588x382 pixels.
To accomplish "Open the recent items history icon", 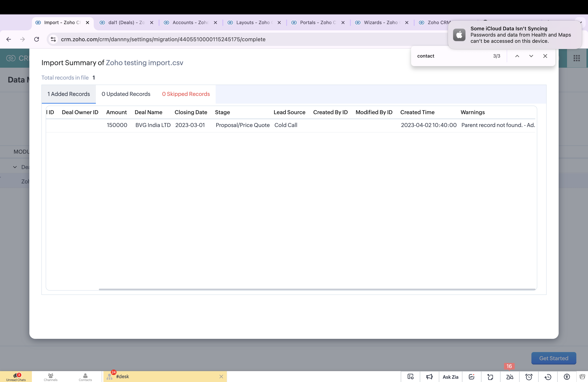I will coord(548,377).
